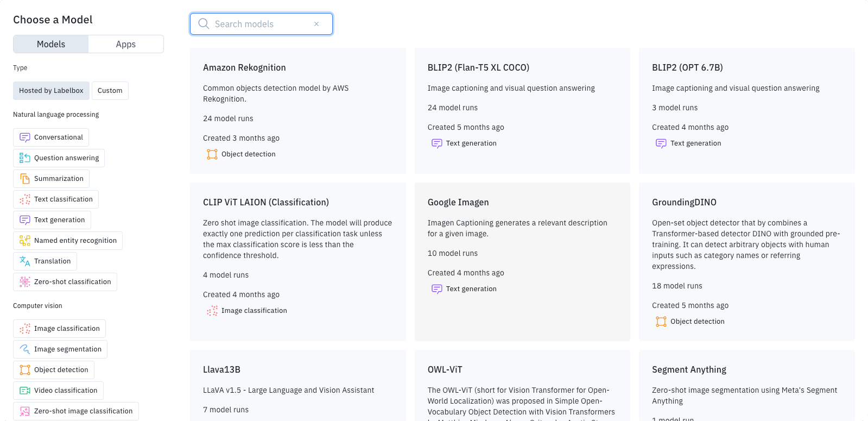Click Image classification icon on CLIP ViT card

pos(212,311)
